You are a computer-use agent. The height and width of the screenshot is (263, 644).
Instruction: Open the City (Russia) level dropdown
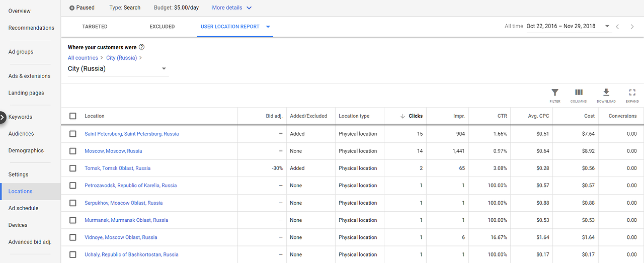[x=118, y=69]
